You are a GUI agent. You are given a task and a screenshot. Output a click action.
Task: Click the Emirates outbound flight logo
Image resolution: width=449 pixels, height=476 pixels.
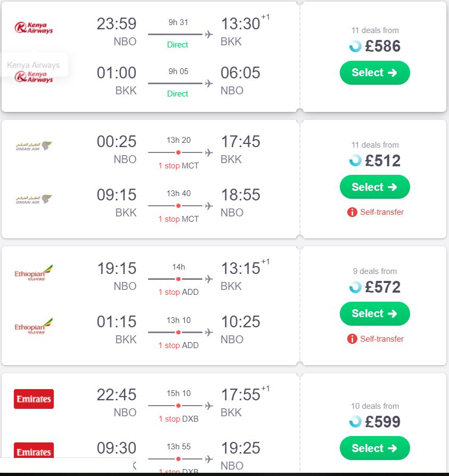tap(34, 399)
